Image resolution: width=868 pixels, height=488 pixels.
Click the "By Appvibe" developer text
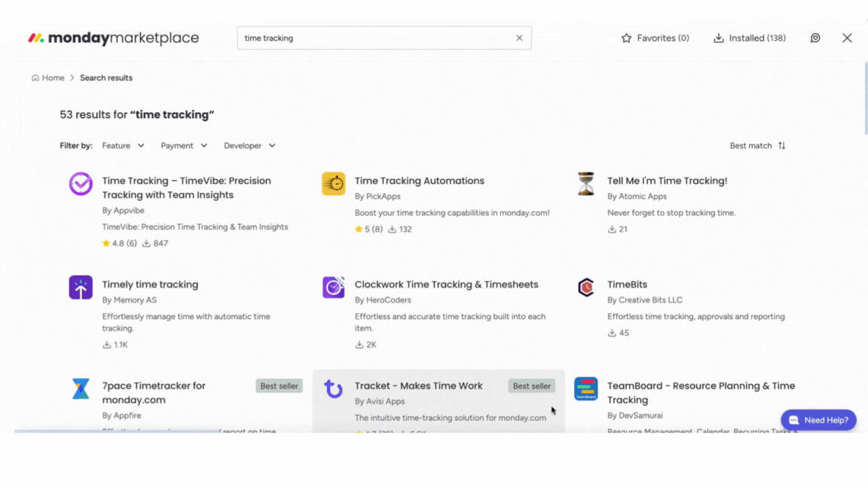[123, 210]
